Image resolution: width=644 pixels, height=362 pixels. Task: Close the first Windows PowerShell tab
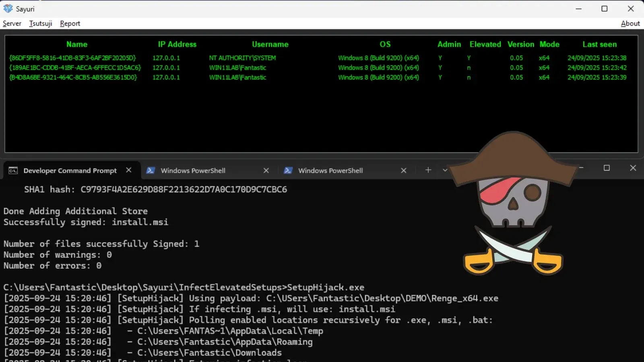click(266, 170)
